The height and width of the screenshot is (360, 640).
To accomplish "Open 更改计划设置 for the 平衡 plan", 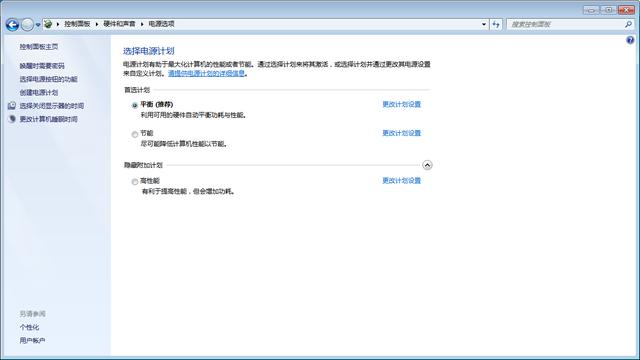I will [402, 104].
